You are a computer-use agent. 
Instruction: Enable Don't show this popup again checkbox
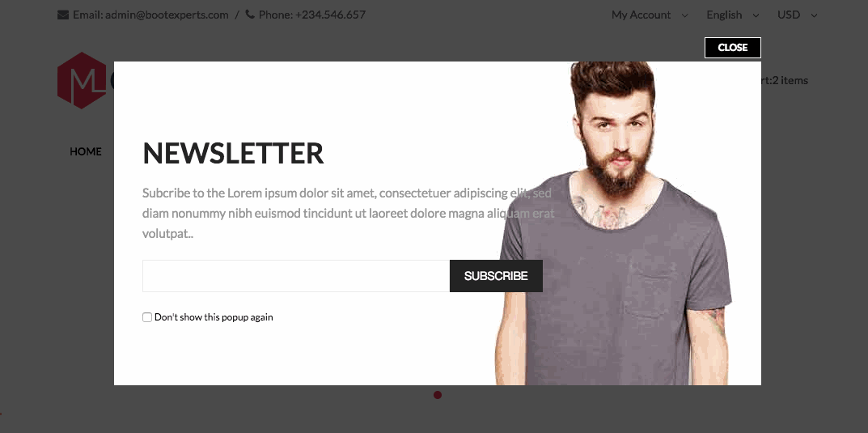click(x=147, y=317)
